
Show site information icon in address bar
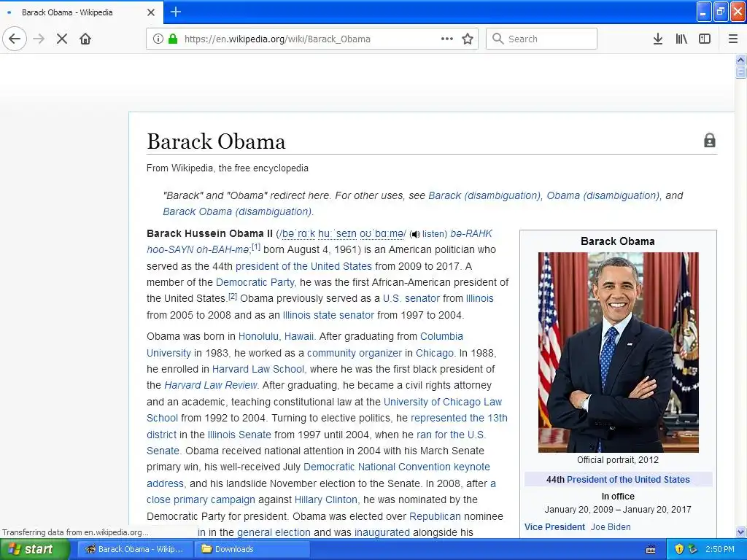coord(158,39)
